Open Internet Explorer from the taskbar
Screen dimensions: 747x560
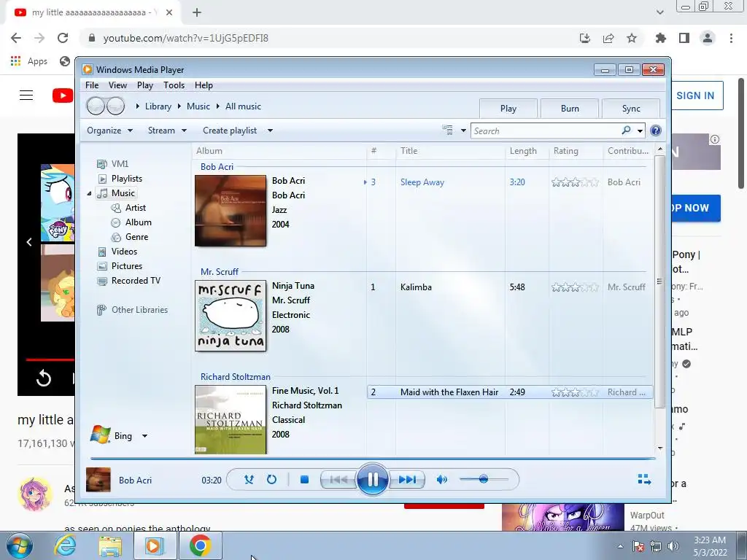(65, 545)
